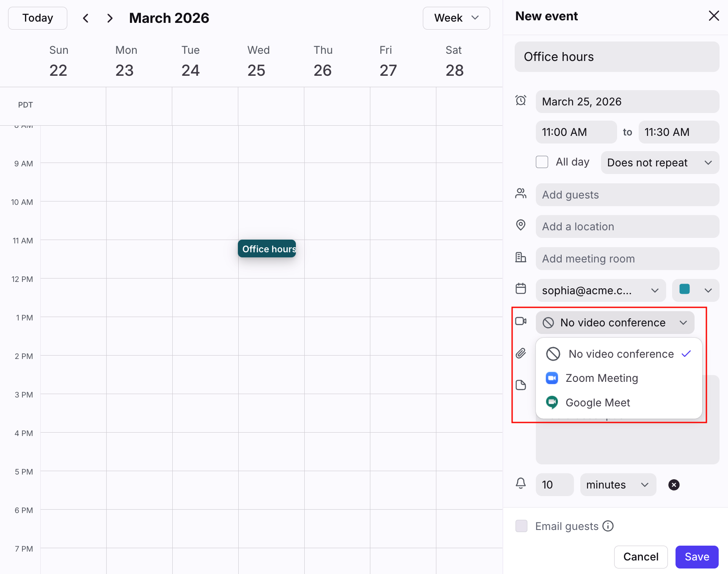Click the Add guests field
The height and width of the screenshot is (574, 728).
tap(627, 195)
